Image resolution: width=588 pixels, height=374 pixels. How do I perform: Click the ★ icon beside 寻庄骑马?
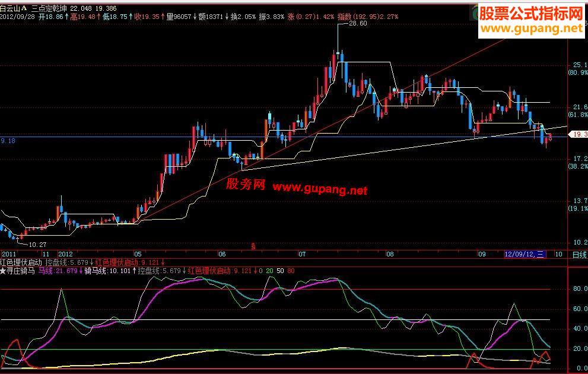coord(4,271)
